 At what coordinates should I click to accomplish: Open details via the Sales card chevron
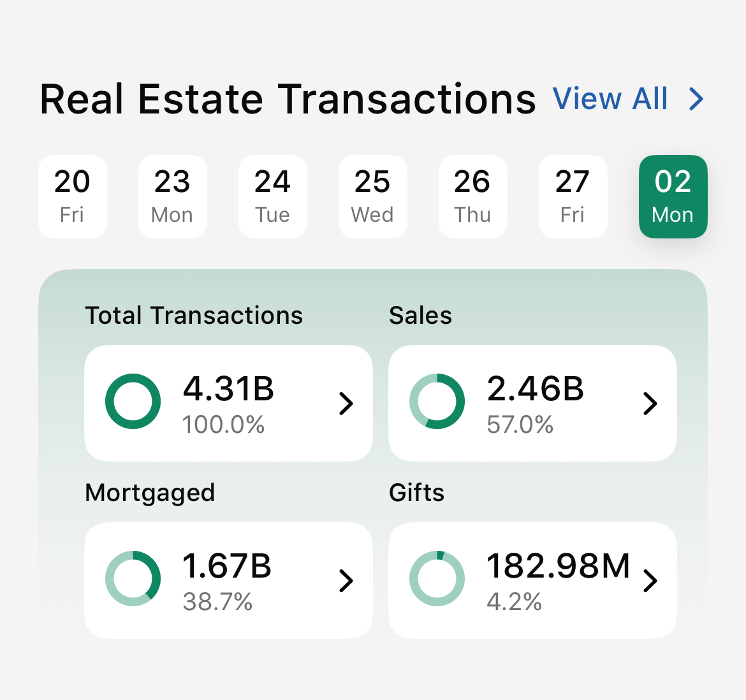pyautogui.click(x=650, y=403)
